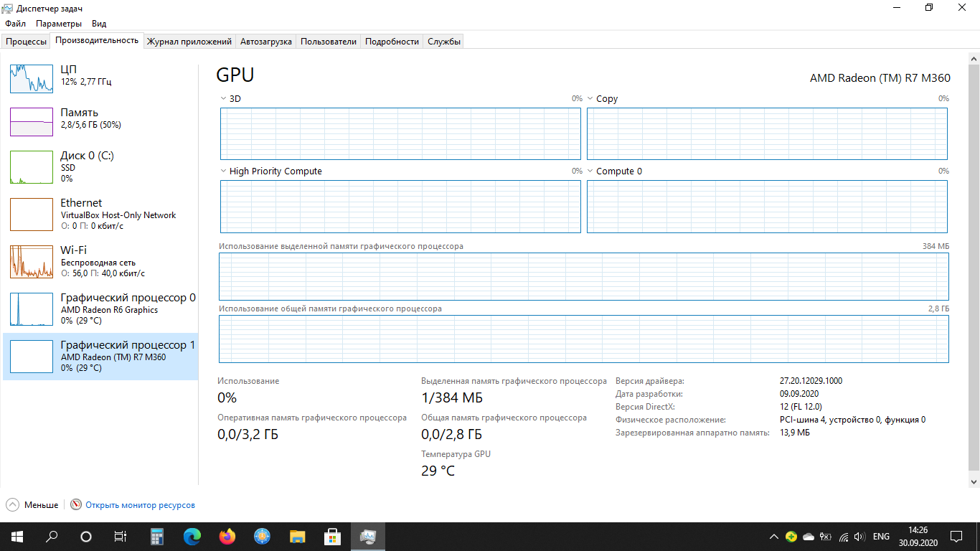Switch to the Службы tab
Screen dimensions: 980x551
pos(444,42)
